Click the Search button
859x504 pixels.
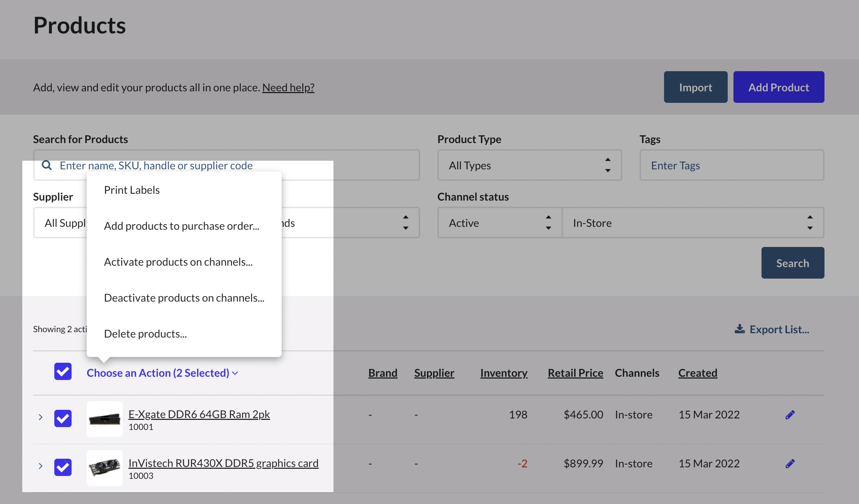[793, 263]
